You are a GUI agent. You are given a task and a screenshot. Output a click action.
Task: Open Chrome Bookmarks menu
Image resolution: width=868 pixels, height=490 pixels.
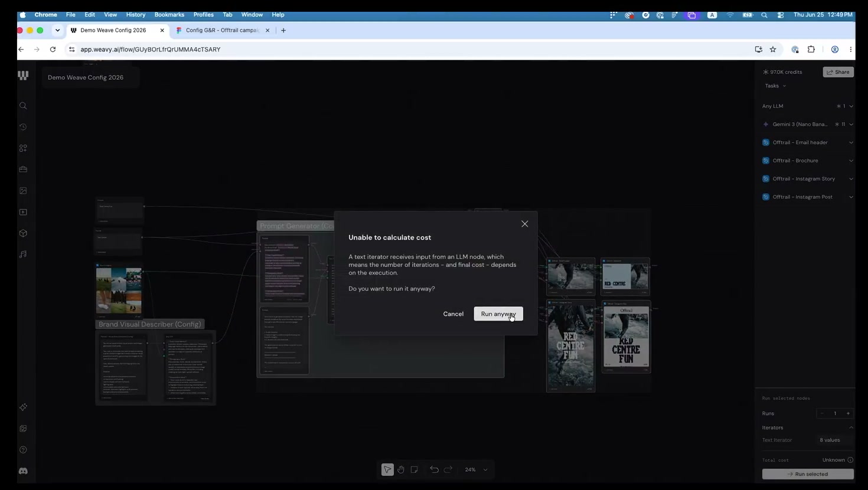(169, 15)
